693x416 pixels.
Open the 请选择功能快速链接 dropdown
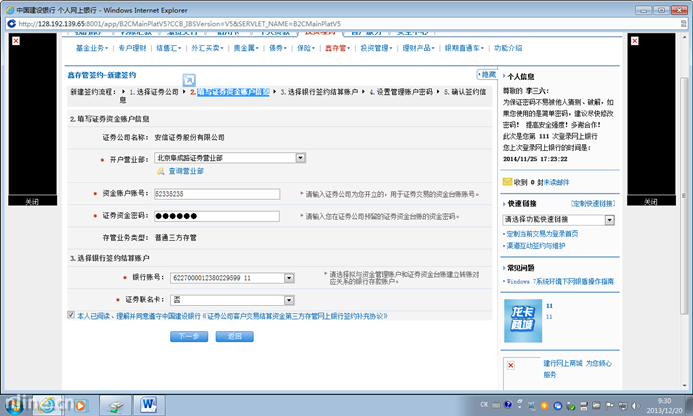pos(609,220)
